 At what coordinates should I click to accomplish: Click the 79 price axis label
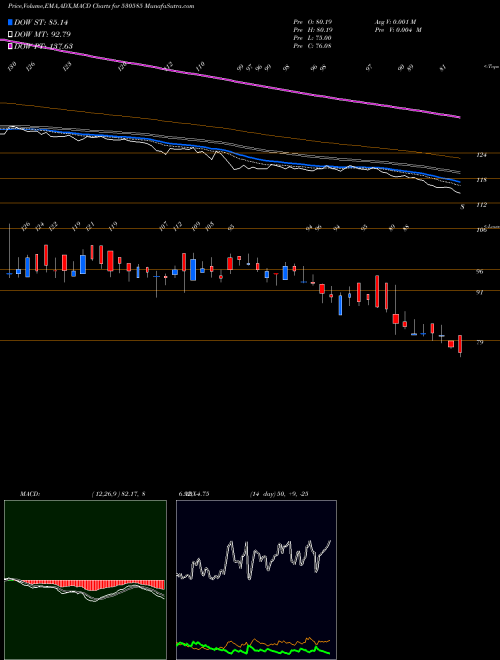(480, 343)
